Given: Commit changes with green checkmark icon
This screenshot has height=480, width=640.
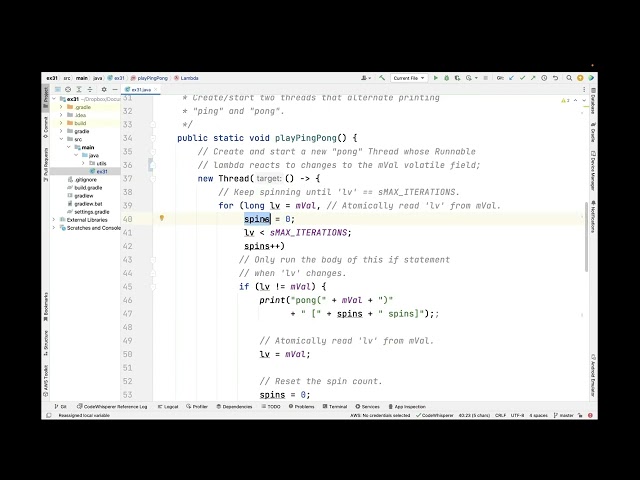Looking at the screenshot, I should tap(522, 78).
